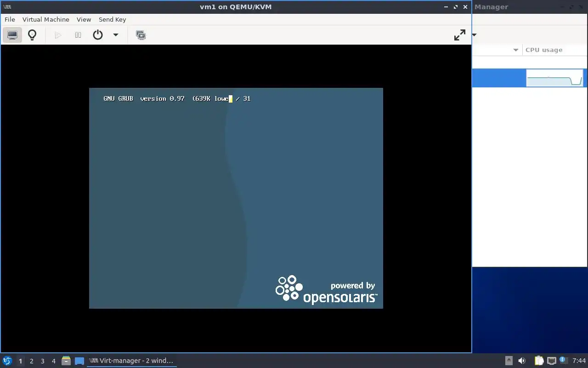
Task: Minimize the vm1 window
Action: coord(446,7)
